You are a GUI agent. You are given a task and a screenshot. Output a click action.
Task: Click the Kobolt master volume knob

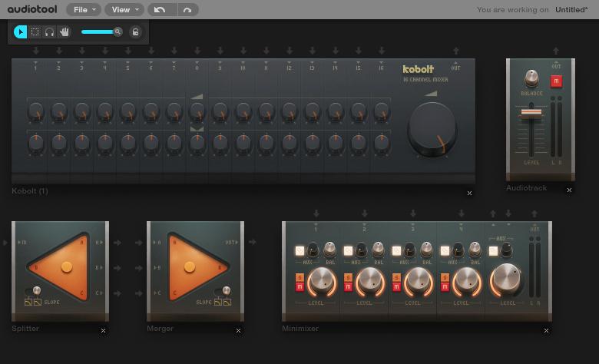pos(432,129)
